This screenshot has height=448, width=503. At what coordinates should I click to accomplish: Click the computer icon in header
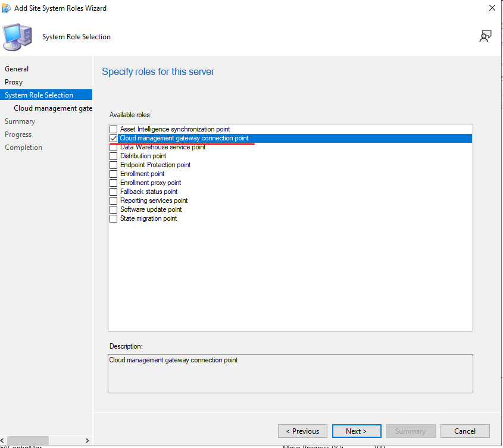(x=18, y=37)
